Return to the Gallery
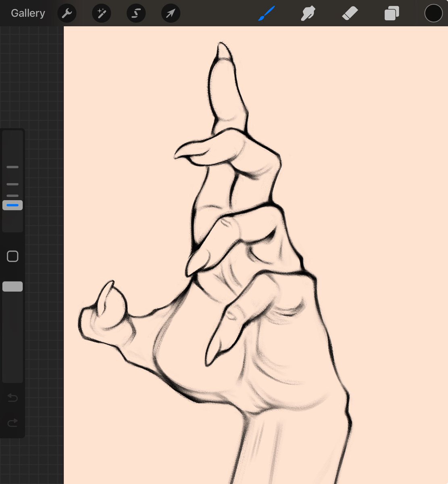Image resolution: width=448 pixels, height=484 pixels. [x=27, y=13]
